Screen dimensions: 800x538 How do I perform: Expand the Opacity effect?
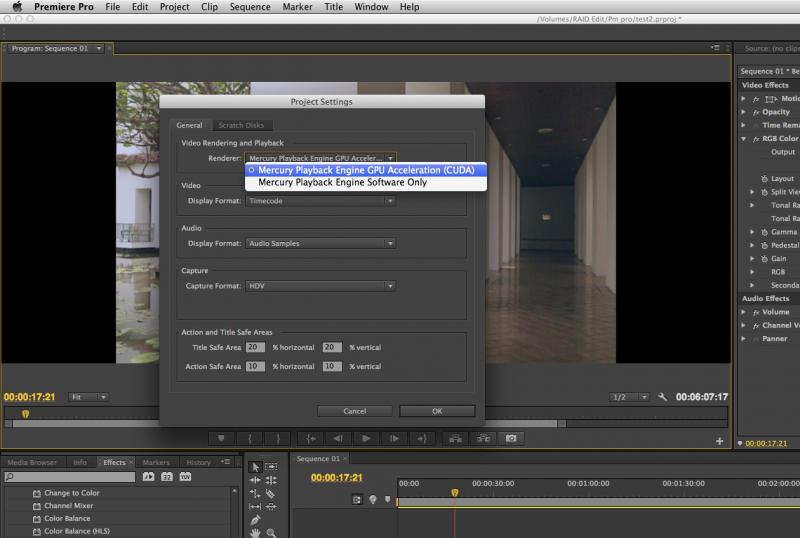[743, 112]
